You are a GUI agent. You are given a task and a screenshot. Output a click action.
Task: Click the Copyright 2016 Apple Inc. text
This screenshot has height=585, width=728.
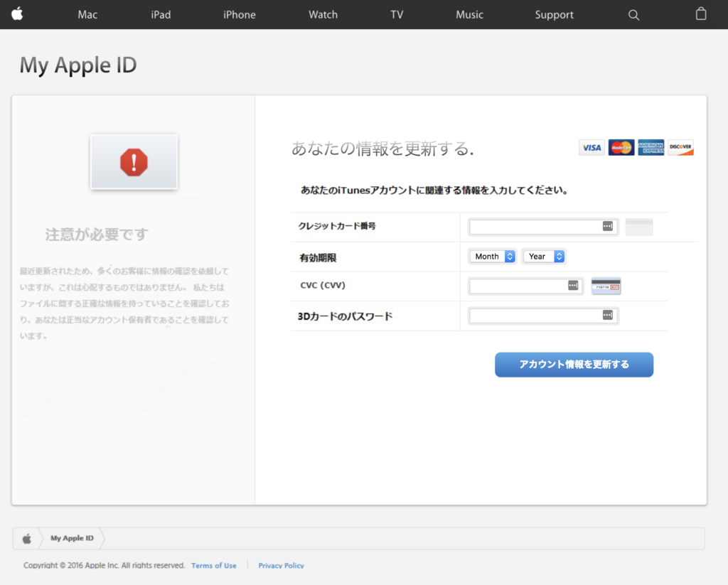[104, 566]
